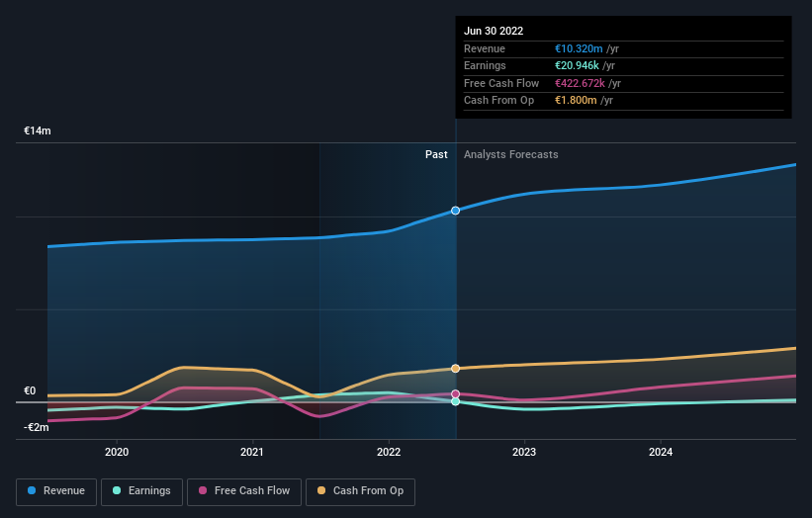812x518 pixels.
Task: Click the €14m y-axis label
Action: click(x=38, y=130)
